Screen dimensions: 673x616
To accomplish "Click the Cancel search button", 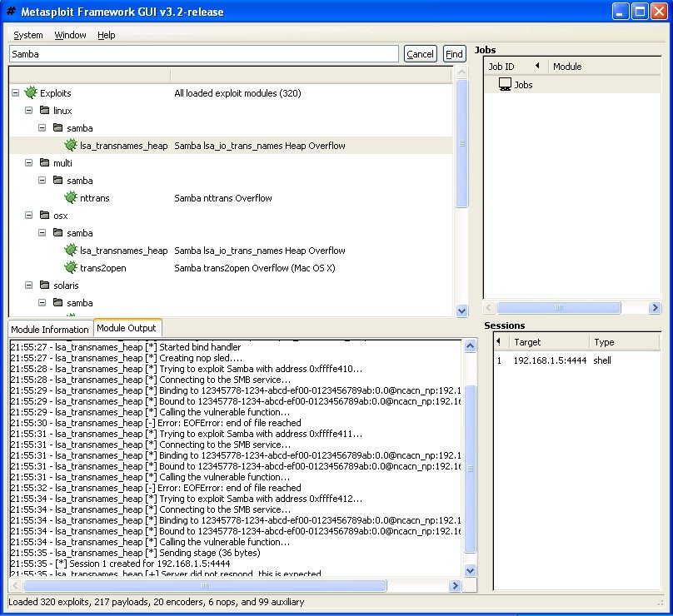I will coord(420,54).
